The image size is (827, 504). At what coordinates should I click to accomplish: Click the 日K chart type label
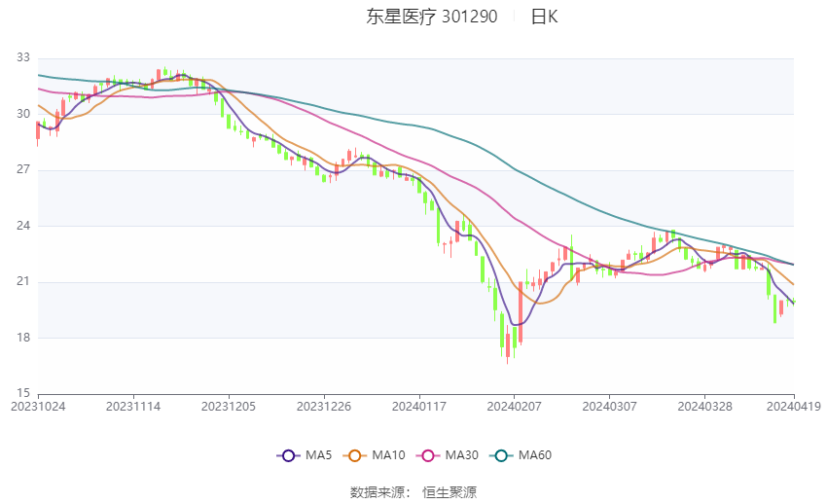tap(544, 17)
